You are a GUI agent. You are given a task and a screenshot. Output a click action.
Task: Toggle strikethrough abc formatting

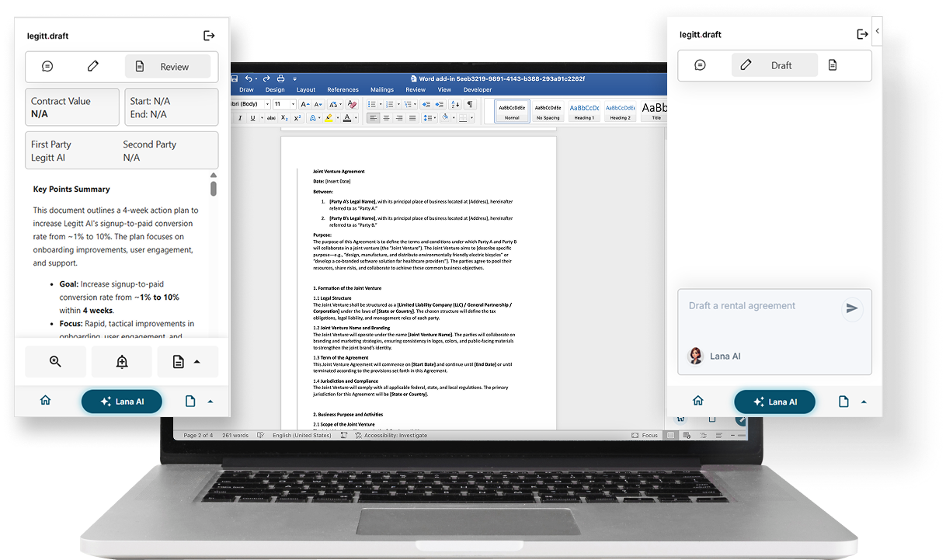(x=271, y=118)
